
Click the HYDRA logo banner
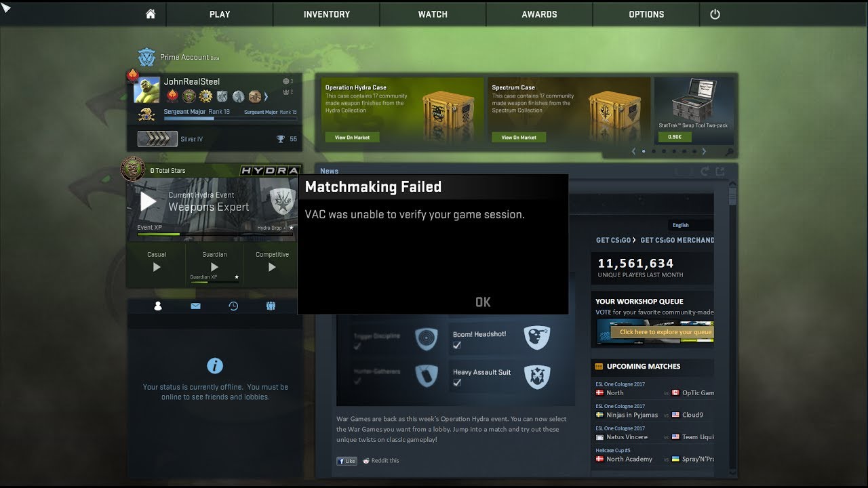pos(270,171)
